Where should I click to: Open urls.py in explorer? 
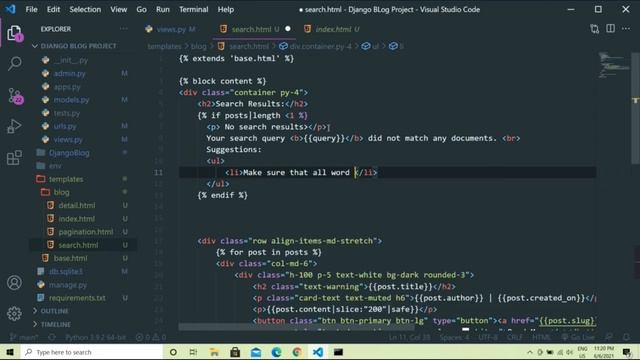[x=65, y=126]
